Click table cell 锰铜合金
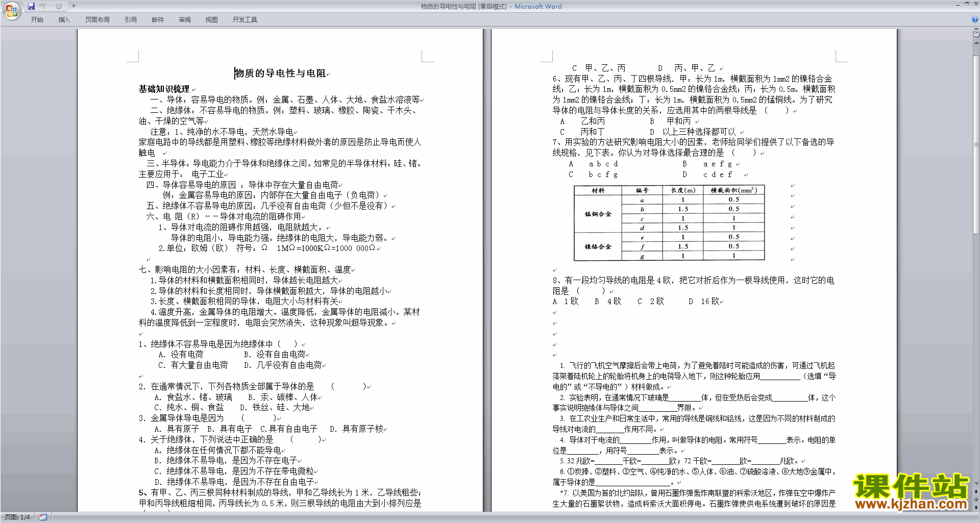 click(598, 214)
